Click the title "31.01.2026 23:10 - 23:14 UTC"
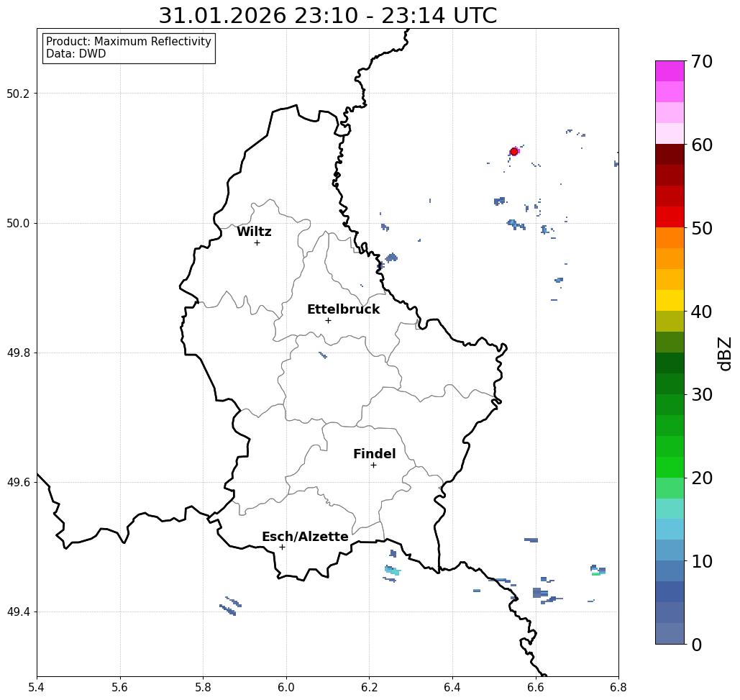The height and width of the screenshot is (700, 740). tap(327, 16)
